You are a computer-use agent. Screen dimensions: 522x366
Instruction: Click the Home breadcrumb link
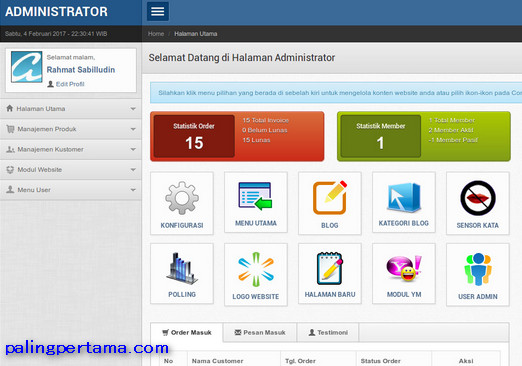[x=156, y=34]
